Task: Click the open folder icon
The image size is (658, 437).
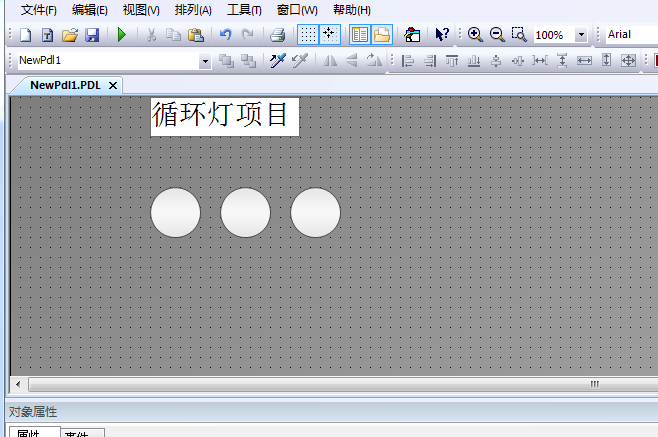Action: pos(70,35)
